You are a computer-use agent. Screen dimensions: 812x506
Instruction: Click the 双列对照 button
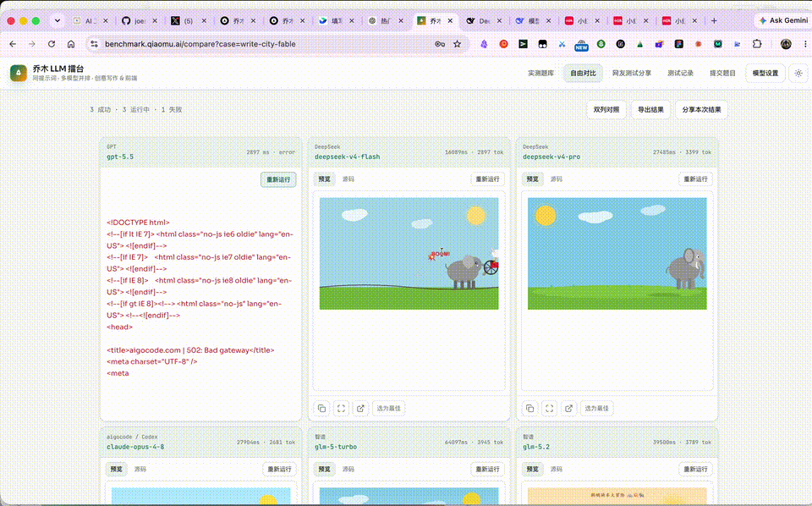[606, 110]
